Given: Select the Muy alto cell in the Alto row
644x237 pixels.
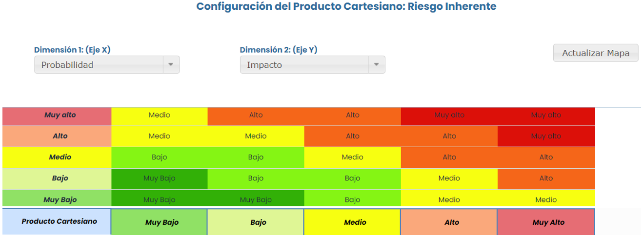Looking at the screenshot, I should (x=546, y=137).
